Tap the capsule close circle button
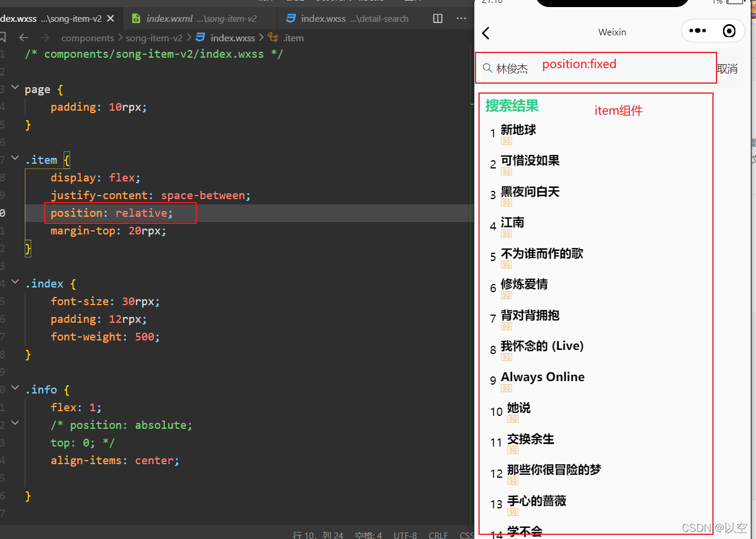The width and height of the screenshot is (756, 539). click(729, 31)
